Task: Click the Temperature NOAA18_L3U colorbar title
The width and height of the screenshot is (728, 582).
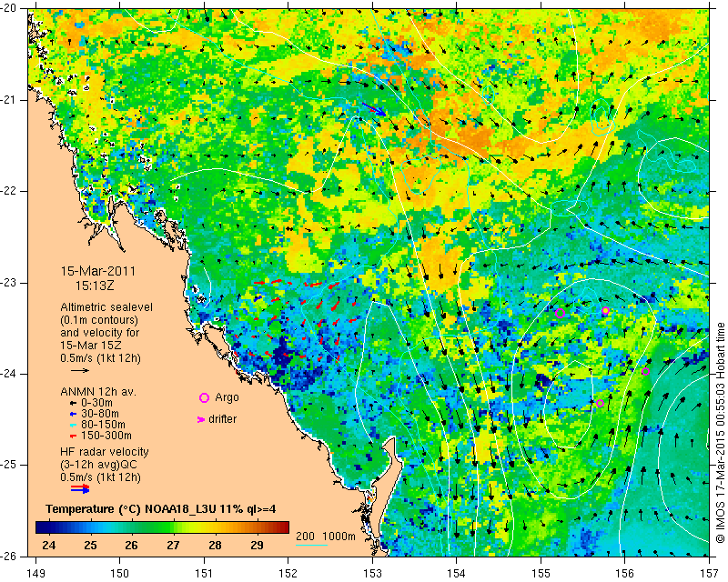Action: [x=161, y=509]
